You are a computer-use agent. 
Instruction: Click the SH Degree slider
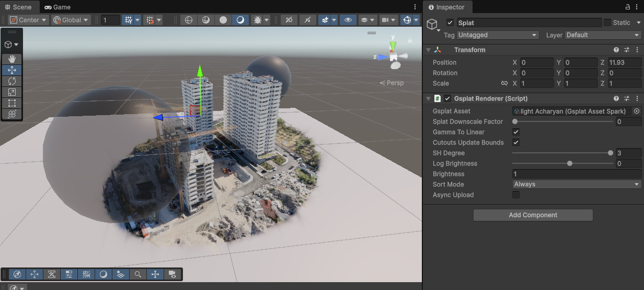pos(562,153)
